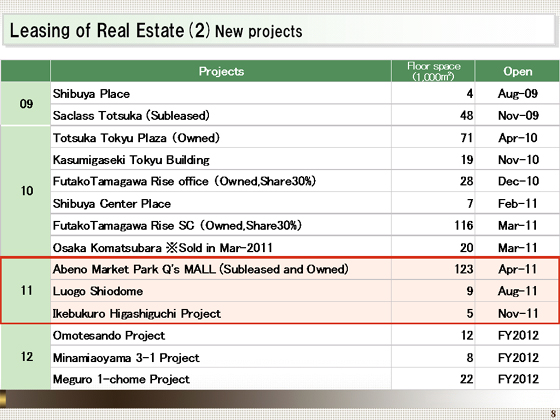Click floor space '12' for Omotesando

coord(467,335)
